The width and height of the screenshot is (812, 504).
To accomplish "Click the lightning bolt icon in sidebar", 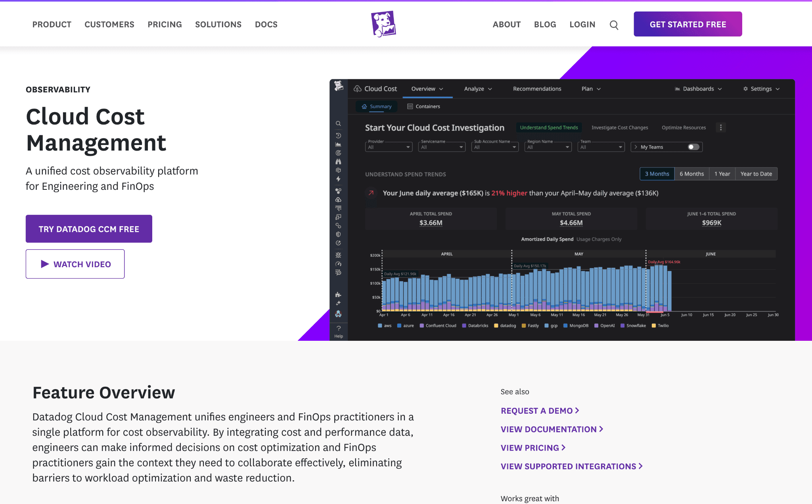I will 338,179.
